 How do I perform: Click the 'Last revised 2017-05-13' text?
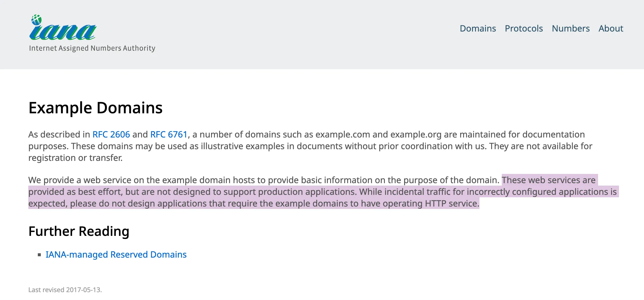coord(65,290)
